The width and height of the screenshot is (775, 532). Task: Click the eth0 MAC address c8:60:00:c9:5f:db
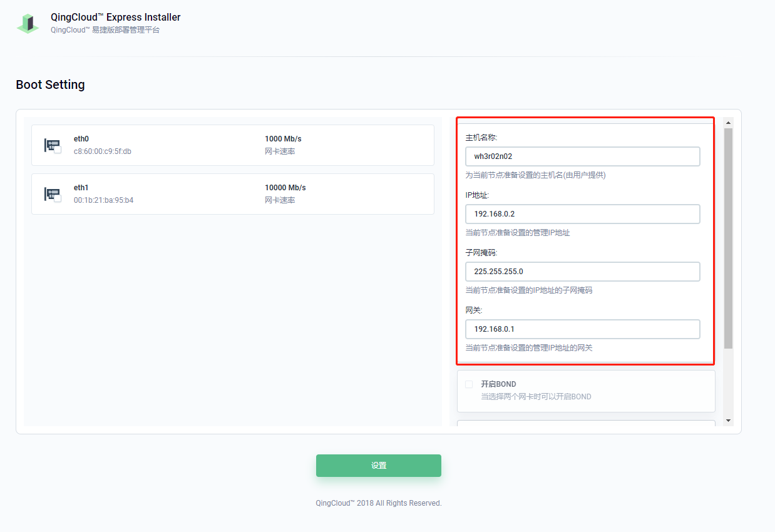point(103,151)
